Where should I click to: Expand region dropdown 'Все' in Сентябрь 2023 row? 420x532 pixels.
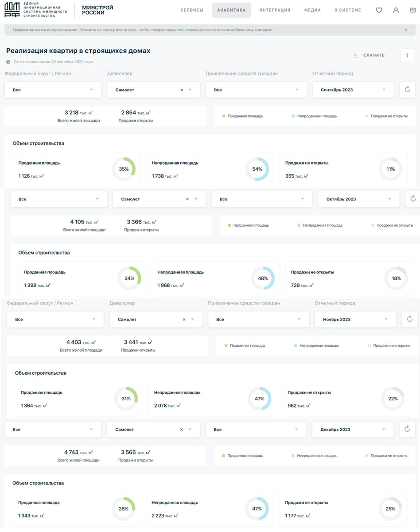(54, 90)
